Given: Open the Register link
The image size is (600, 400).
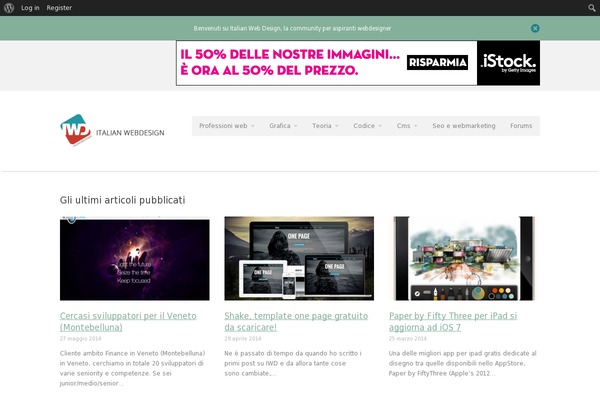Looking at the screenshot, I should coord(59,8).
